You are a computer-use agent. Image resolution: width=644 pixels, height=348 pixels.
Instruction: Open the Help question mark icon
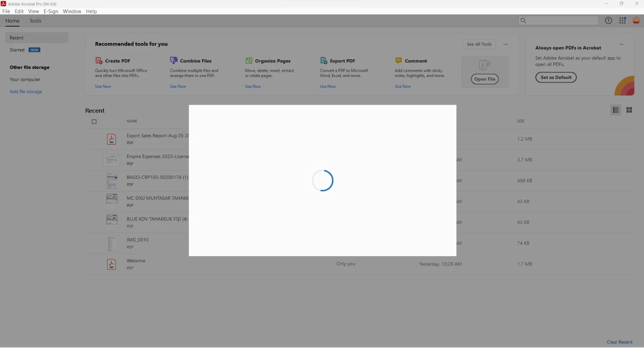(x=609, y=21)
